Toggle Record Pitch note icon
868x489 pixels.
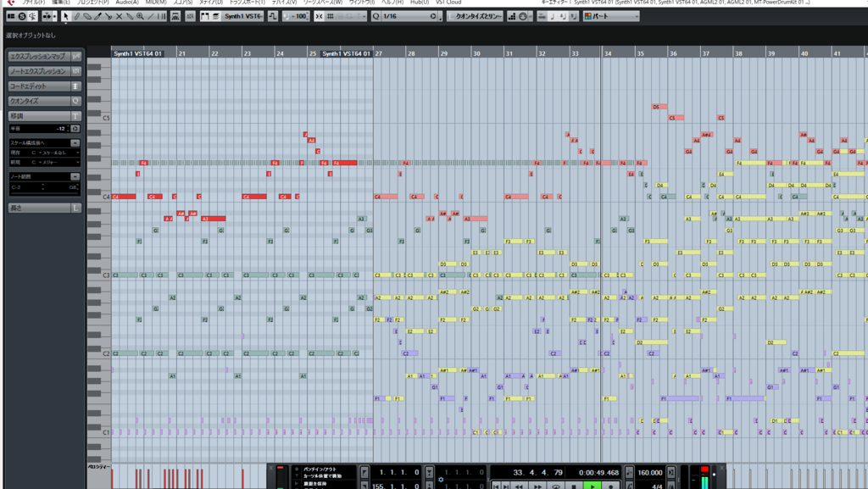click(x=552, y=17)
